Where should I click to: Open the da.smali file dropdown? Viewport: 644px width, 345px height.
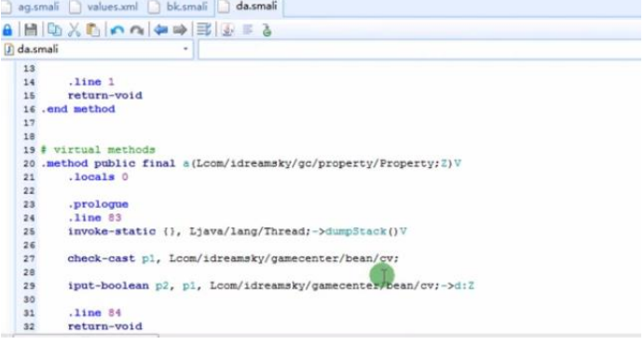point(185,49)
